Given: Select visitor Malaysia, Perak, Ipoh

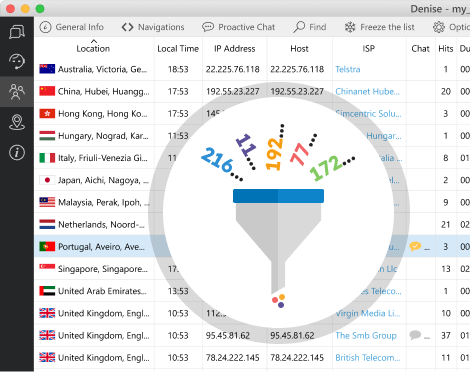Looking at the screenshot, I should [104, 202].
